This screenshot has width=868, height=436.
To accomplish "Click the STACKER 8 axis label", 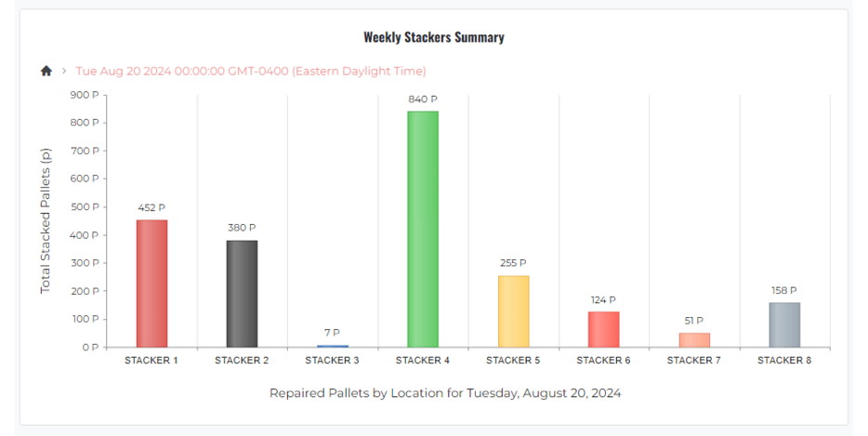I will (784, 361).
